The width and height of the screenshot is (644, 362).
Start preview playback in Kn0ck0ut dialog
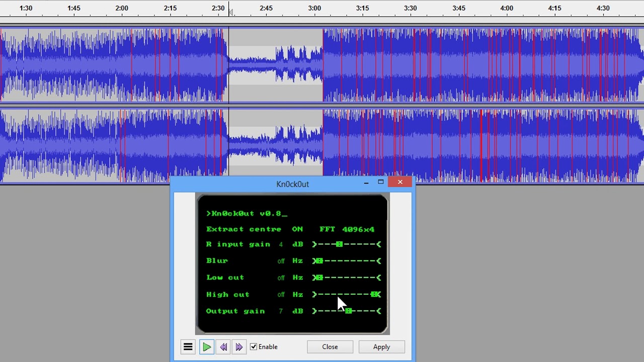click(x=206, y=347)
